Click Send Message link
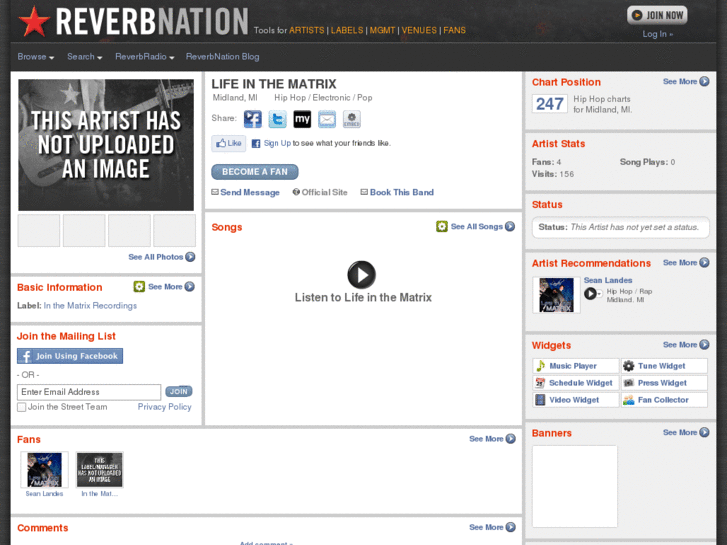727x545 pixels. [x=246, y=192]
